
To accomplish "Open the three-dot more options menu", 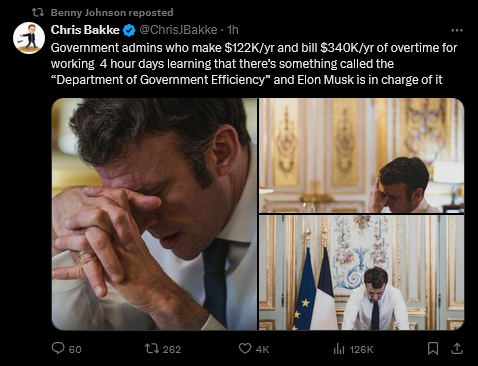I will coord(457,30).
